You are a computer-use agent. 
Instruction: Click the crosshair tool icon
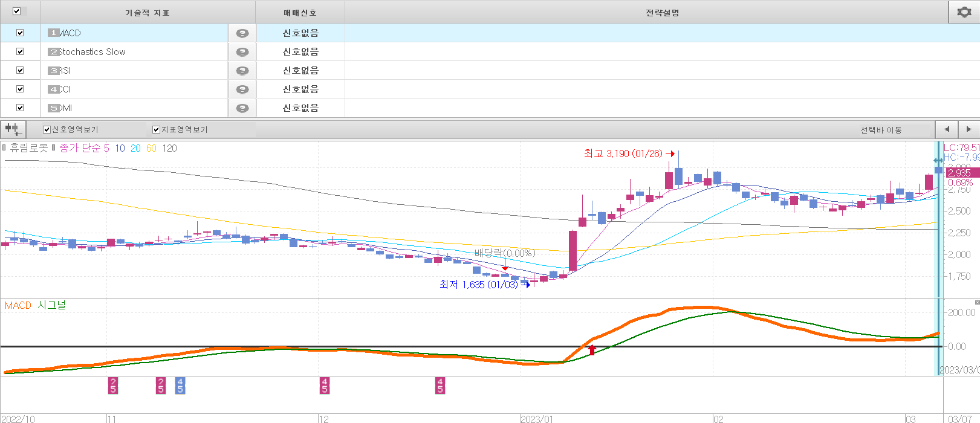coord(13,129)
